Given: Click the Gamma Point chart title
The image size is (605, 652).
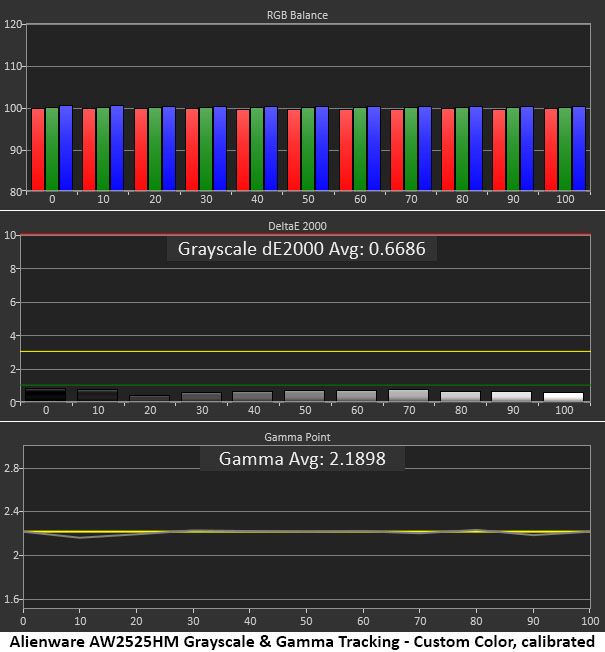Looking at the screenshot, I should coord(297,437).
